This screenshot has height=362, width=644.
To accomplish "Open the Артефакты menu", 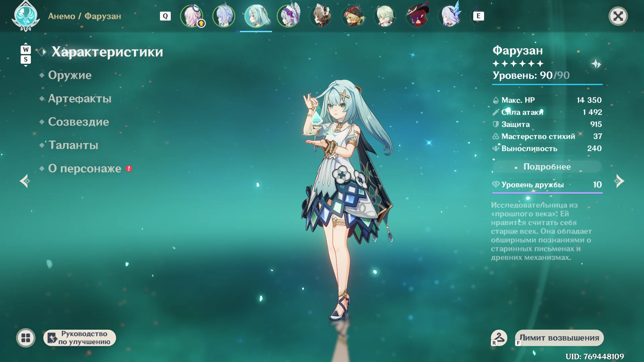I will (80, 99).
